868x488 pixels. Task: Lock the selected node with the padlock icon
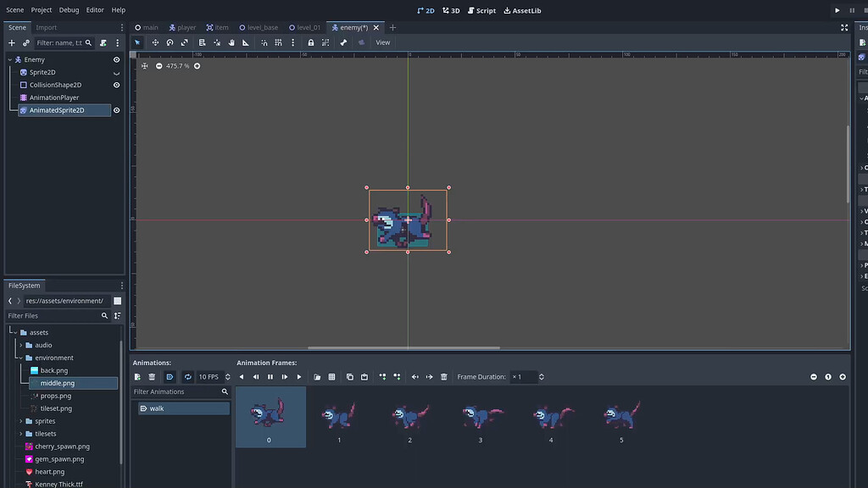[311, 42]
